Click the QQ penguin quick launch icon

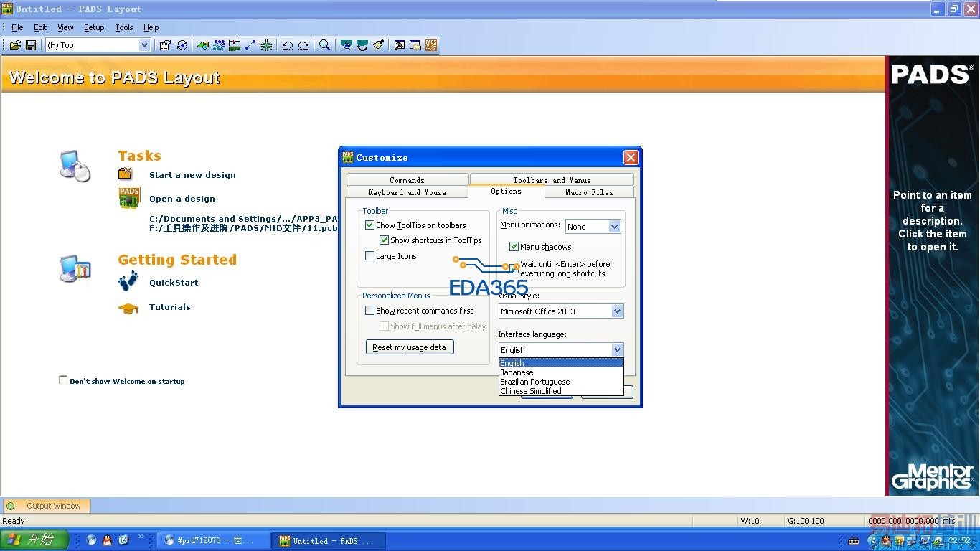(x=107, y=540)
